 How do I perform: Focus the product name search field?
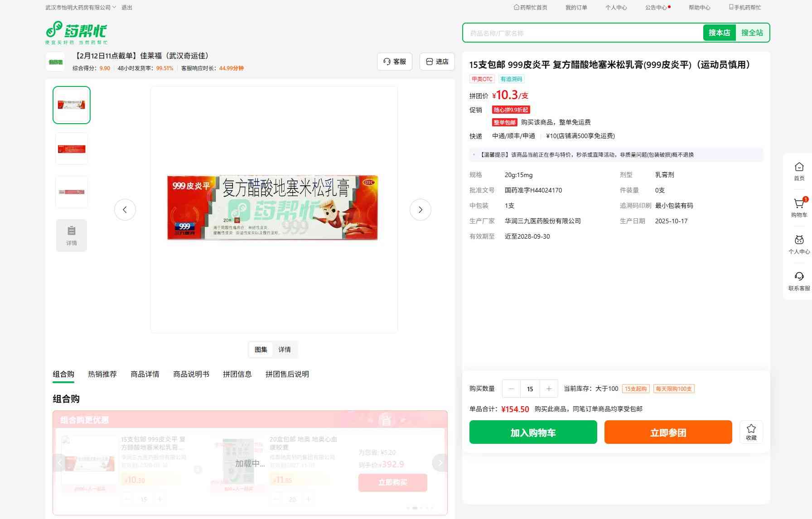point(582,33)
